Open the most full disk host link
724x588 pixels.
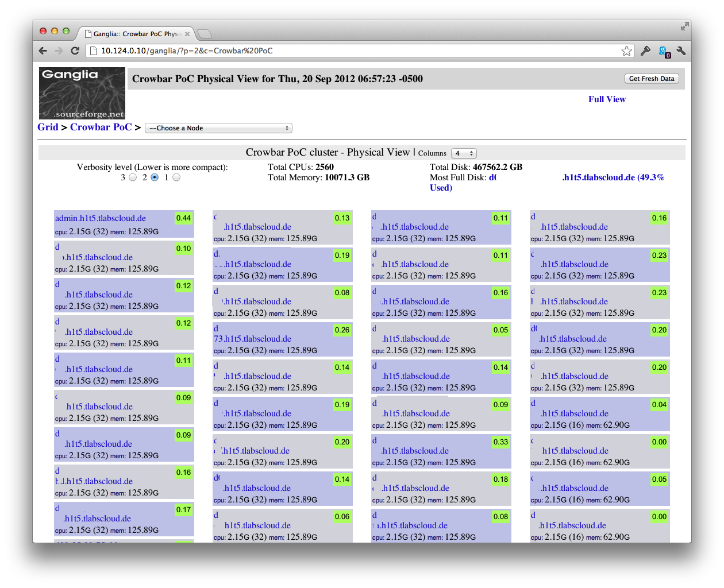(x=613, y=177)
